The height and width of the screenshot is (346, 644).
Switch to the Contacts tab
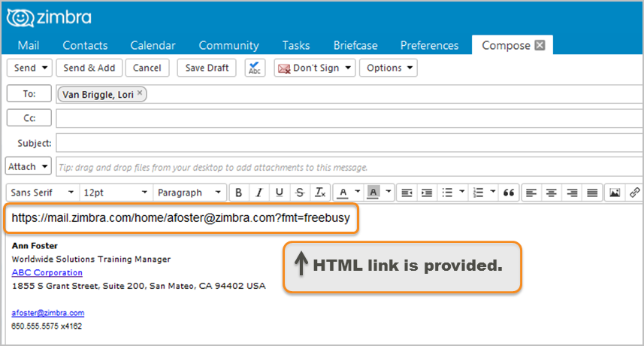[85, 45]
